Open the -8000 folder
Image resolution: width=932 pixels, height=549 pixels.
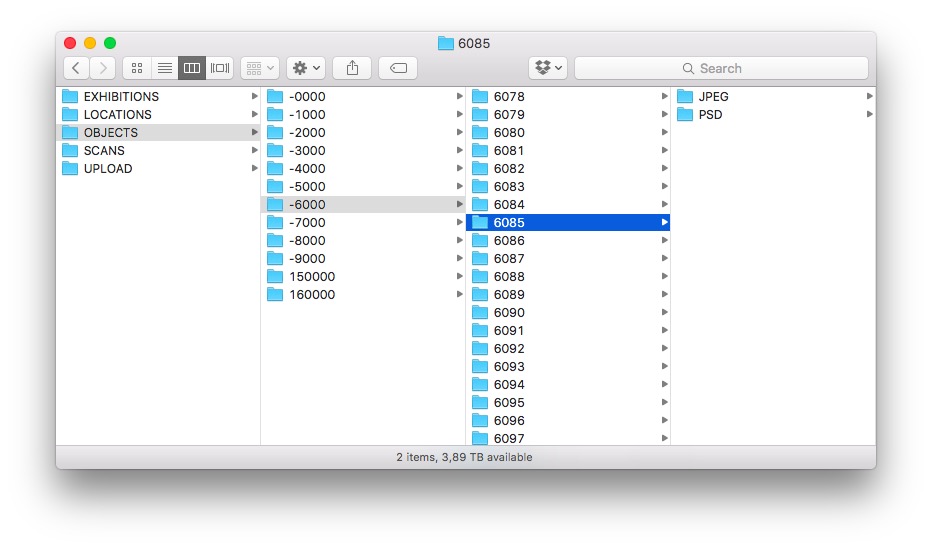(364, 241)
